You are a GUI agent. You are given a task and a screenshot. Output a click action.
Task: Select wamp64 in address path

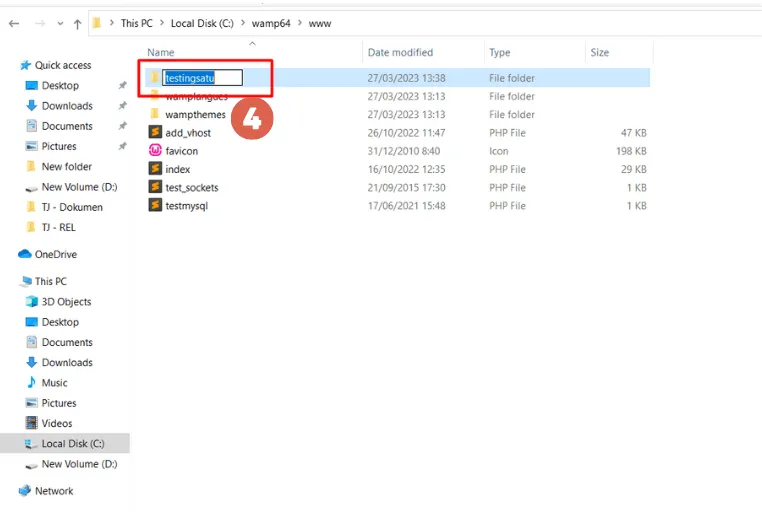point(271,23)
